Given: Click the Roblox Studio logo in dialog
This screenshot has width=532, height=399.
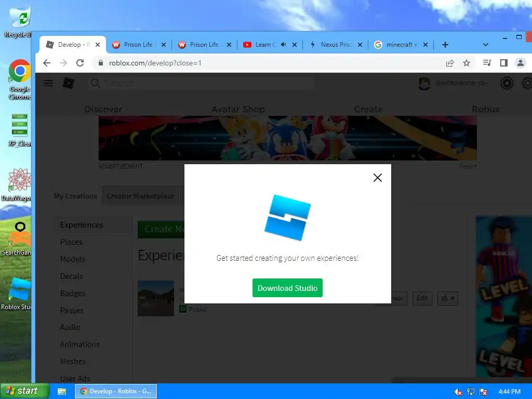Looking at the screenshot, I should (287, 218).
